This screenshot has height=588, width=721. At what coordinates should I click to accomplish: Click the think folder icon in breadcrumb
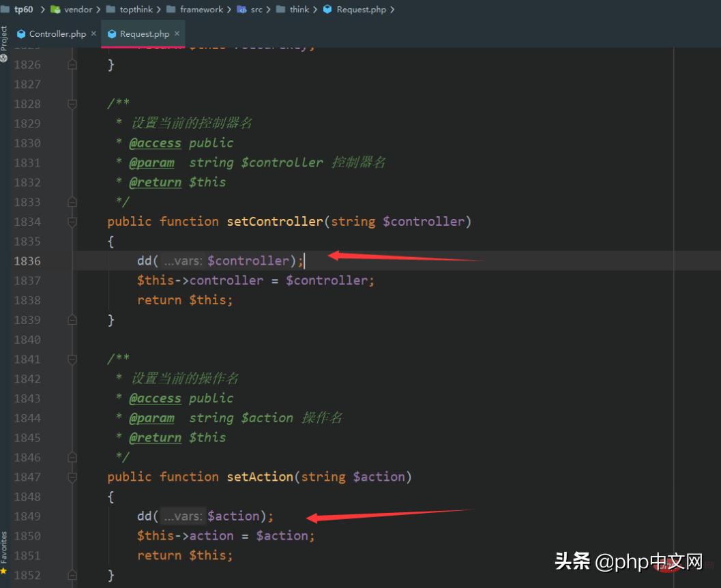click(x=280, y=10)
